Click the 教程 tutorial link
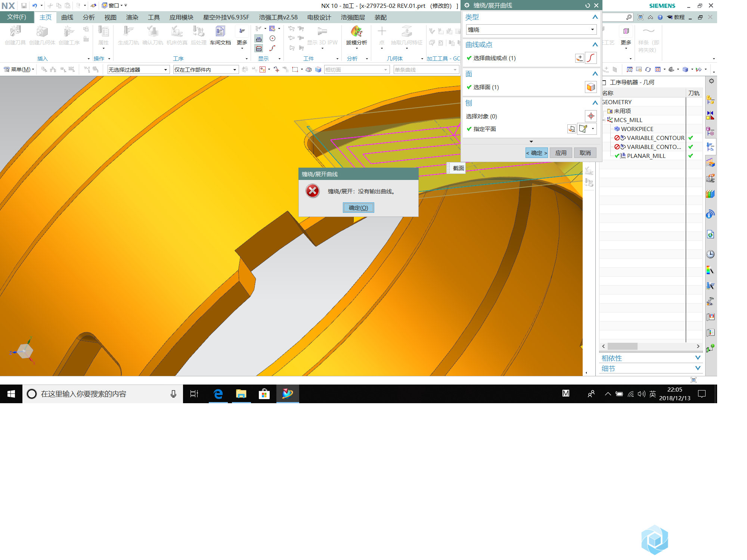 [x=676, y=17]
